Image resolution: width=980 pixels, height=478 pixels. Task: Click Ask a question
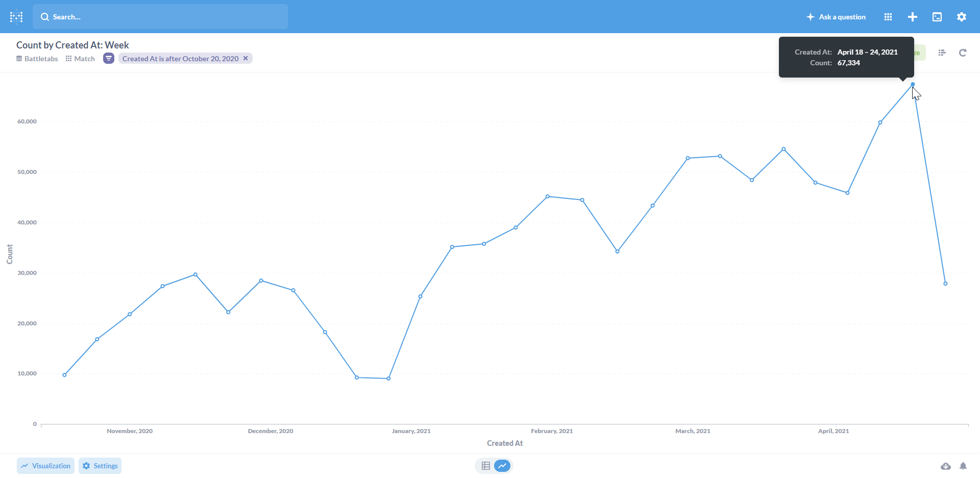click(836, 17)
